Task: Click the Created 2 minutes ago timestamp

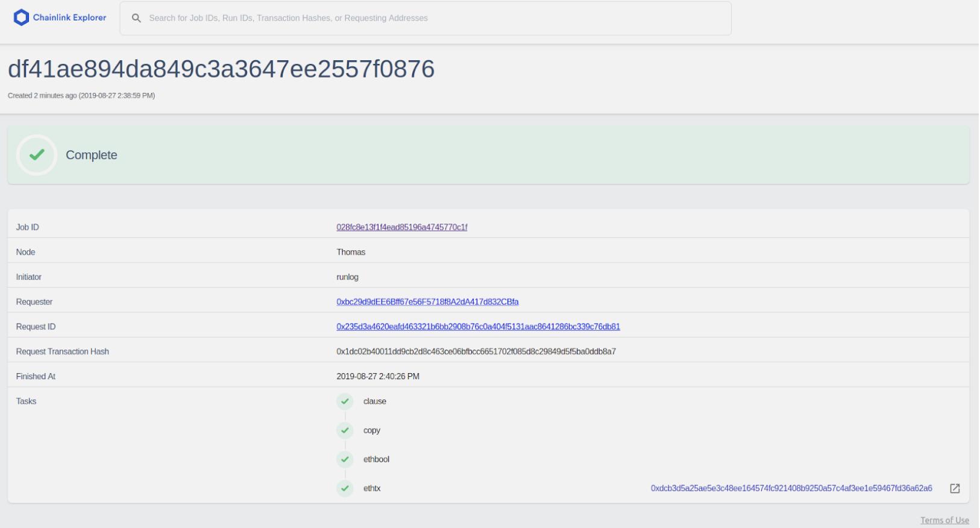Action: click(81, 96)
